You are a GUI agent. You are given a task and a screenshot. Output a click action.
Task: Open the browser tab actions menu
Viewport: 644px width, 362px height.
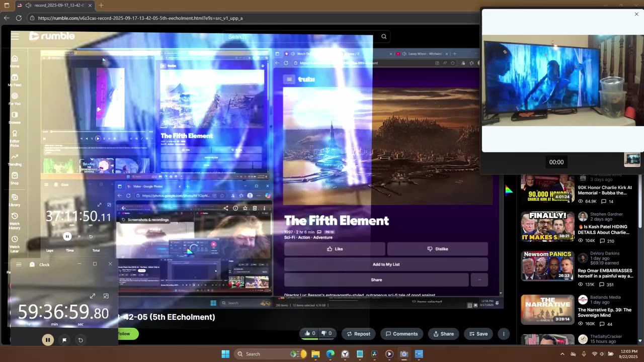6,5
